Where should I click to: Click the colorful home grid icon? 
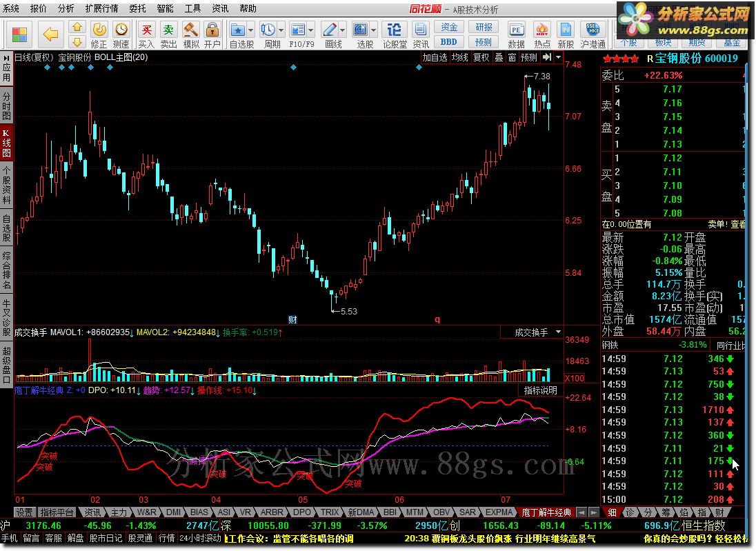(x=20, y=34)
